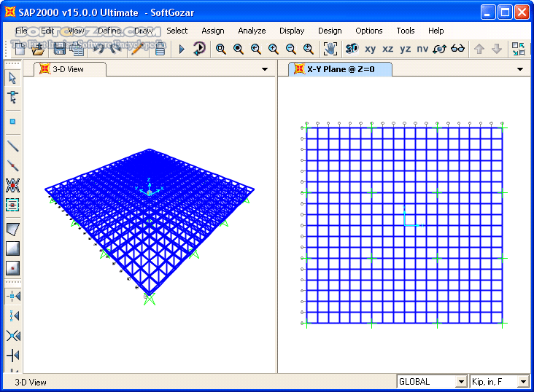Set the view to the yz plane

(406, 49)
